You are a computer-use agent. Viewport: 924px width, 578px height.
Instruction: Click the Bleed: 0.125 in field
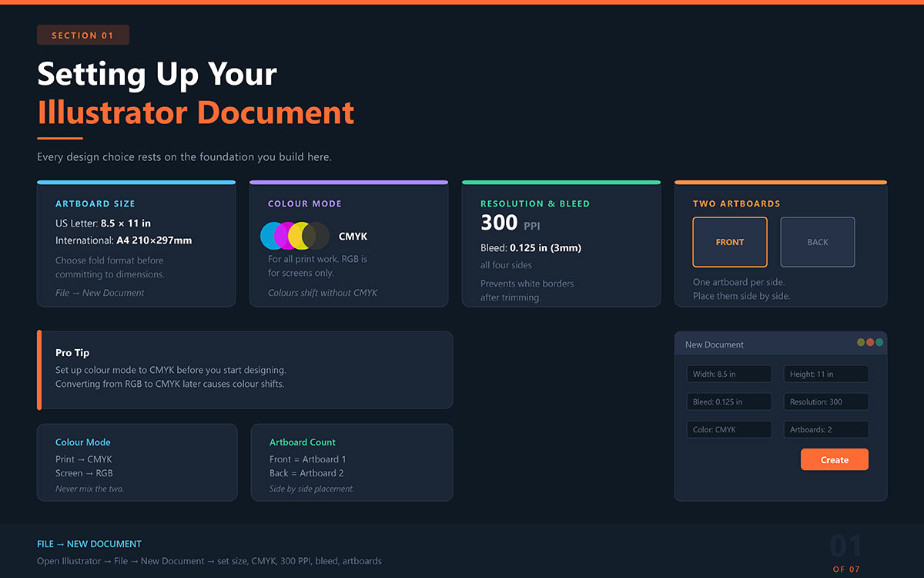point(729,402)
